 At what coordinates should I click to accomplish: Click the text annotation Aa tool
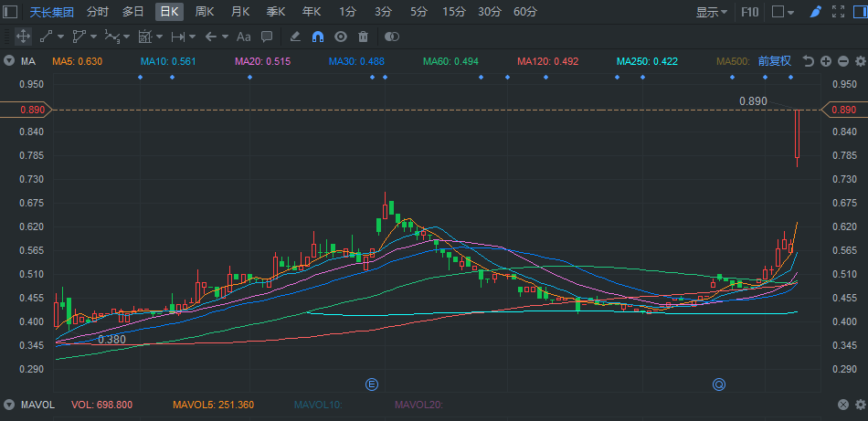[x=243, y=37]
